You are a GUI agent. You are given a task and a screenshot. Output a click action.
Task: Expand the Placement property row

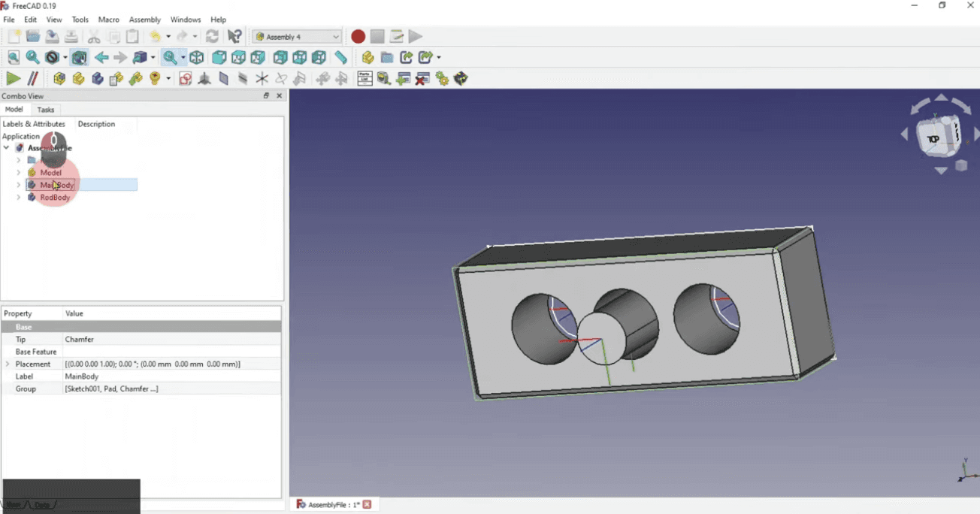coord(8,364)
